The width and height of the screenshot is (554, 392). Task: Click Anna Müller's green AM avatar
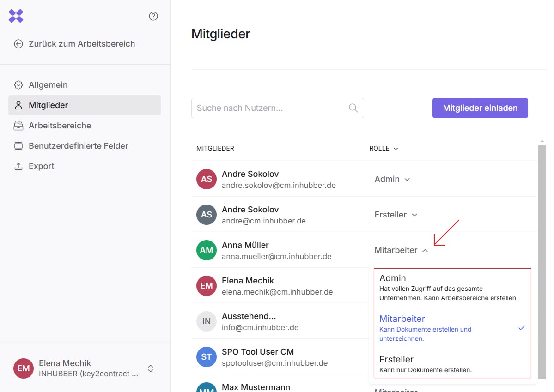coord(207,250)
